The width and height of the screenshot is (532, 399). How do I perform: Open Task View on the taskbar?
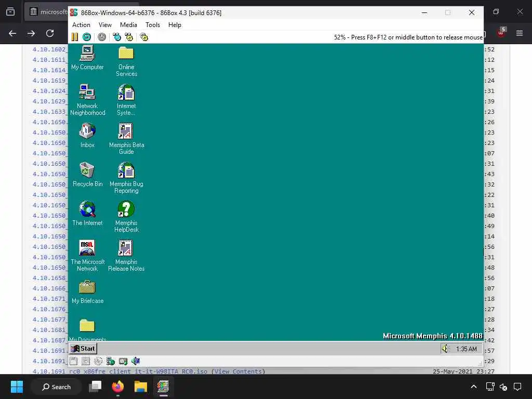coord(95,387)
